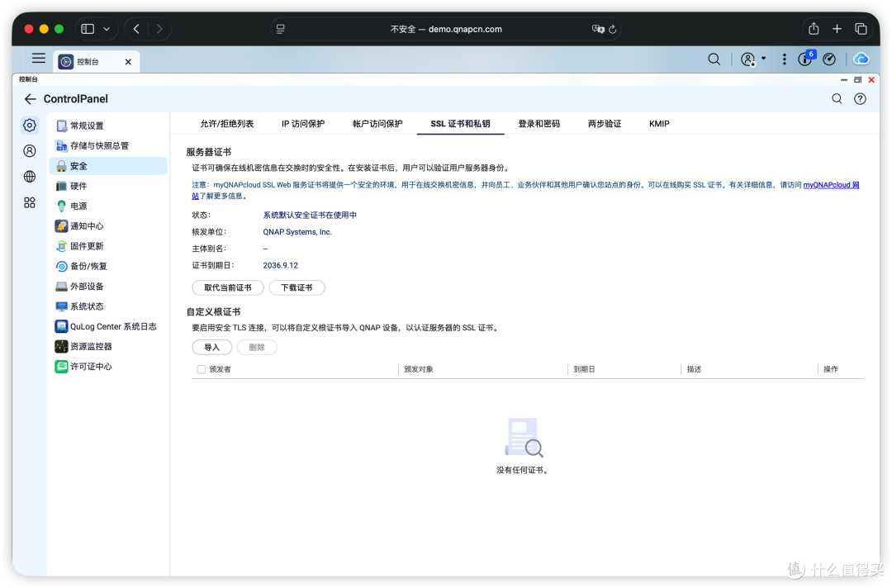
Task: Click the 删除 delete button
Action: 257,348
